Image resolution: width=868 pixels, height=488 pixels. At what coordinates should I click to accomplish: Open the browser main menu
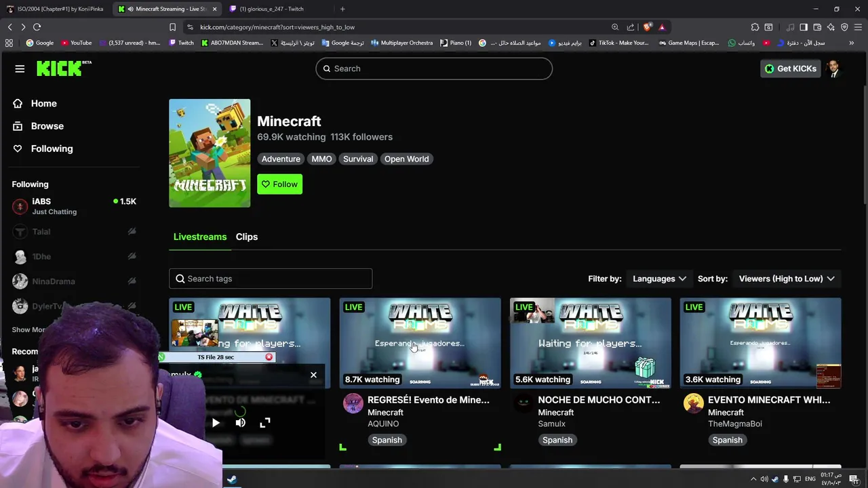pyautogui.click(x=858, y=27)
